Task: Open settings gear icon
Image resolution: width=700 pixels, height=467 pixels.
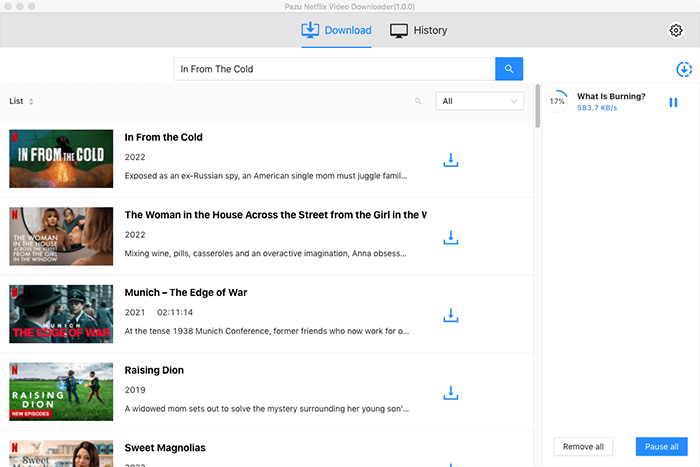Action: click(x=675, y=31)
